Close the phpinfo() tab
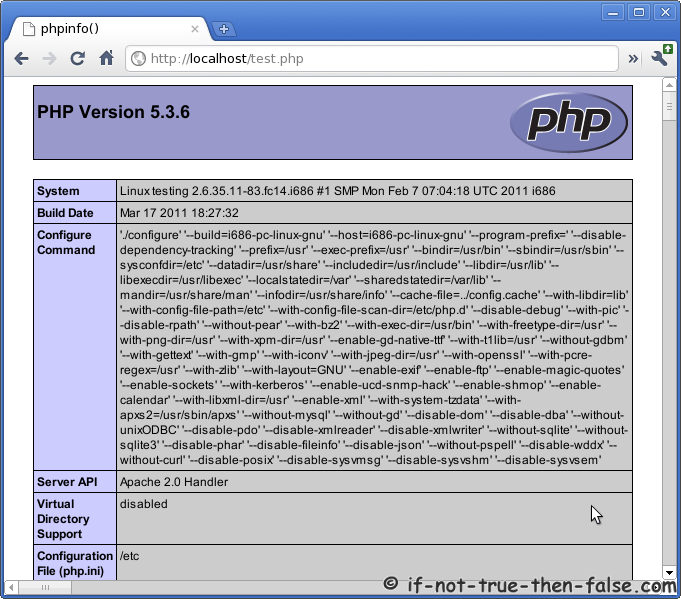This screenshot has width=681, height=599. pos(195,29)
